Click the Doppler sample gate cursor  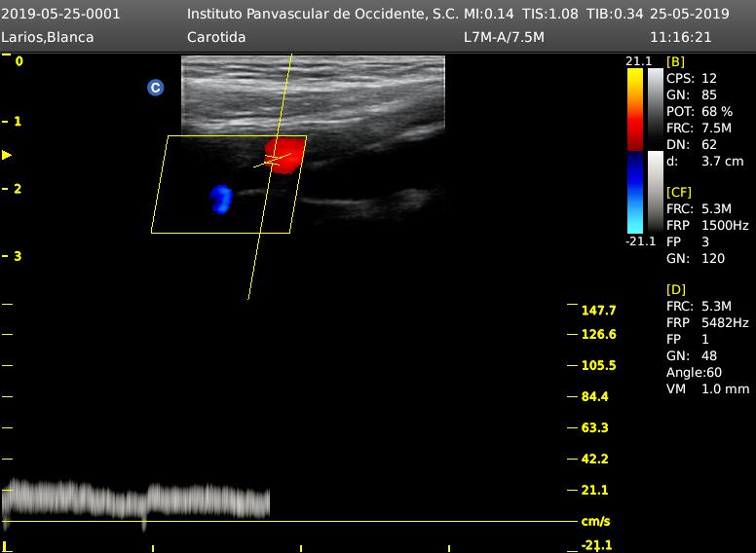point(273,161)
